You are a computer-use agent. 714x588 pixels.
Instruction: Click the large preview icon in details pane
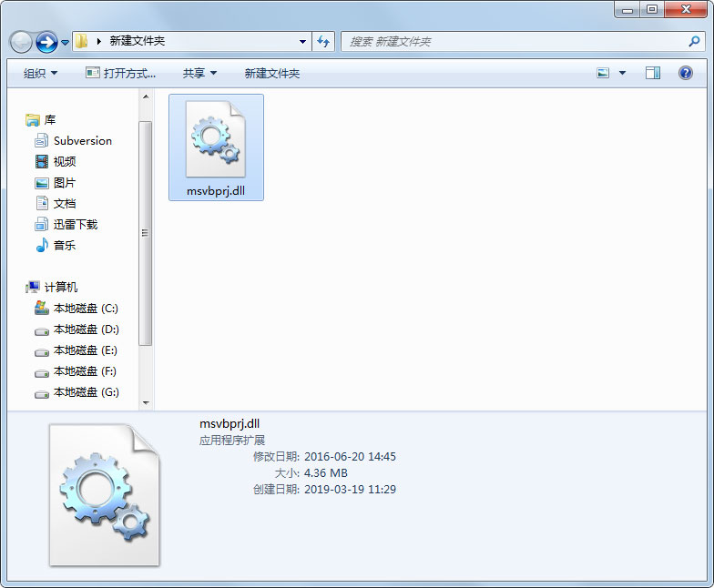click(105, 495)
